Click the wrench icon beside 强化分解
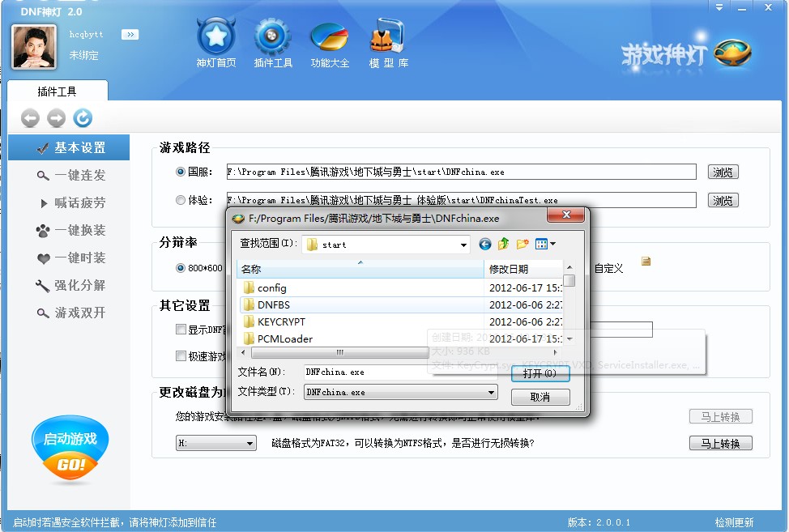789x532 pixels. pyautogui.click(x=43, y=286)
